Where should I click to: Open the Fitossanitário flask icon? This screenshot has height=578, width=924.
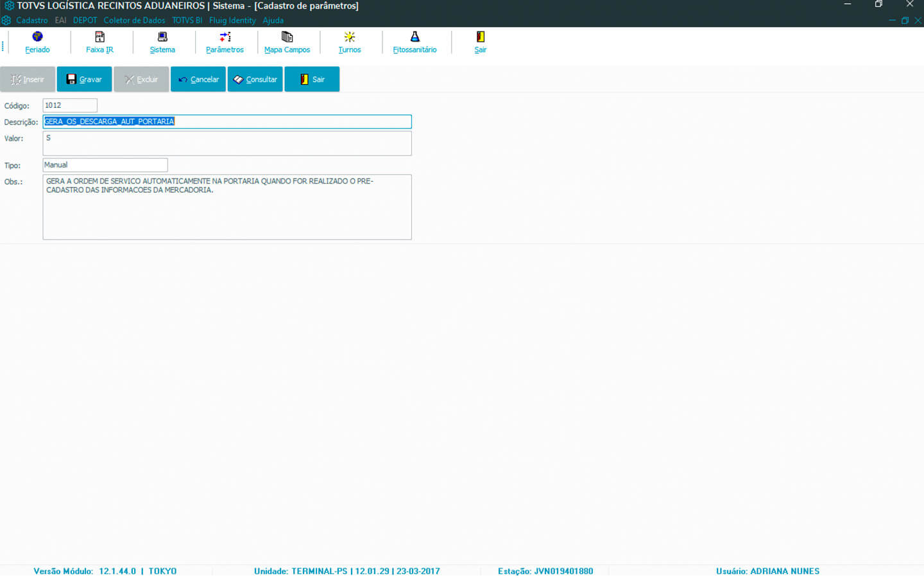415,37
